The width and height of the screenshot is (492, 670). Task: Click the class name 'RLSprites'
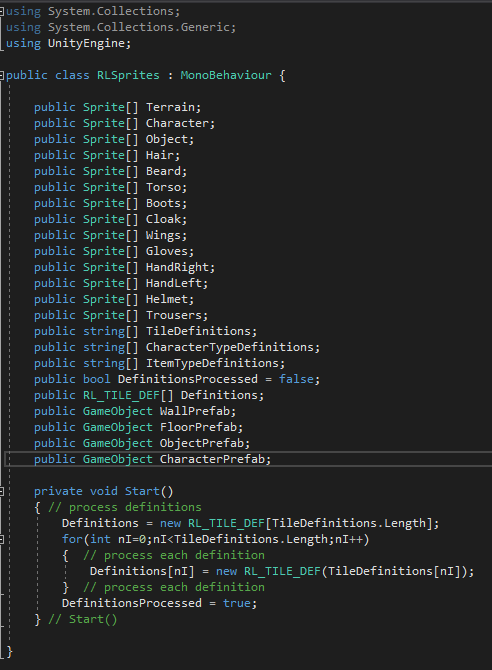(128, 75)
